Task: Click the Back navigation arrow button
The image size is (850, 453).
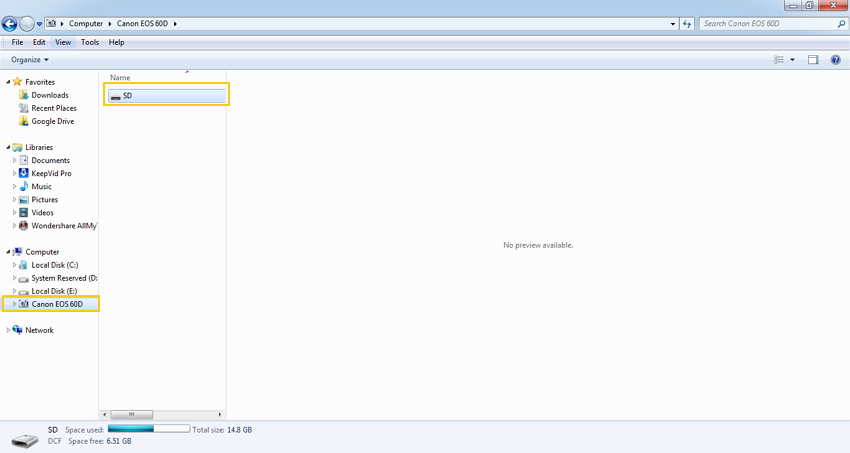Action: pyautogui.click(x=10, y=23)
